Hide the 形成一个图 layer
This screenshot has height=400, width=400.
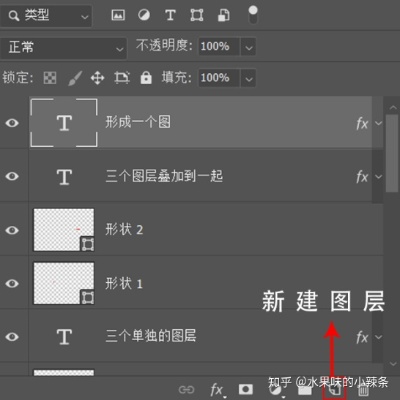12,123
